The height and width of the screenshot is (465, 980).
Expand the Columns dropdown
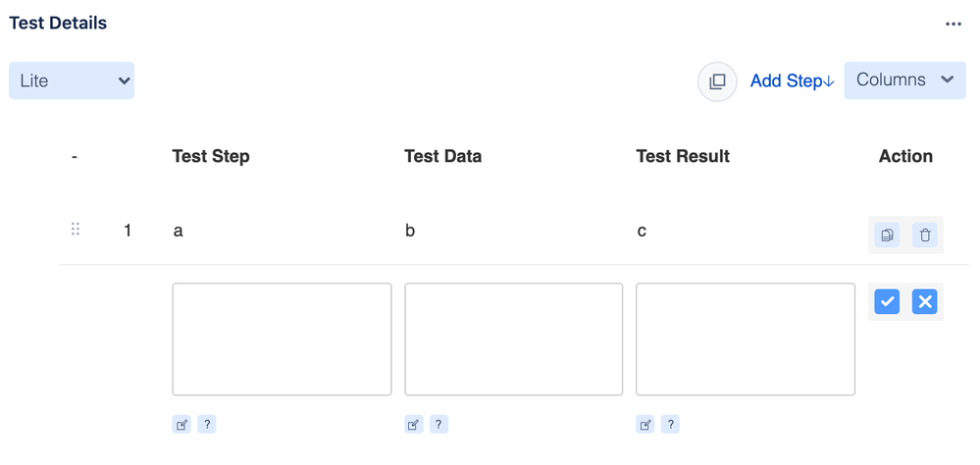tap(905, 80)
